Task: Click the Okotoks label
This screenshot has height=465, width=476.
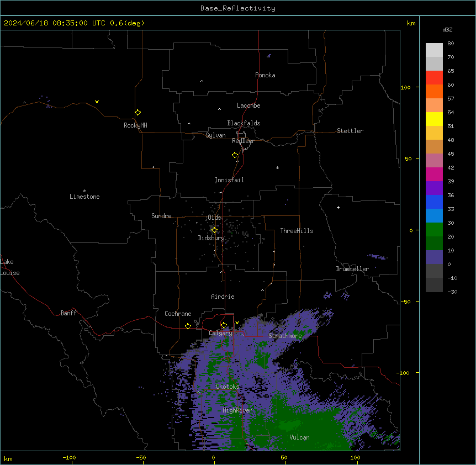Action: pos(228,387)
